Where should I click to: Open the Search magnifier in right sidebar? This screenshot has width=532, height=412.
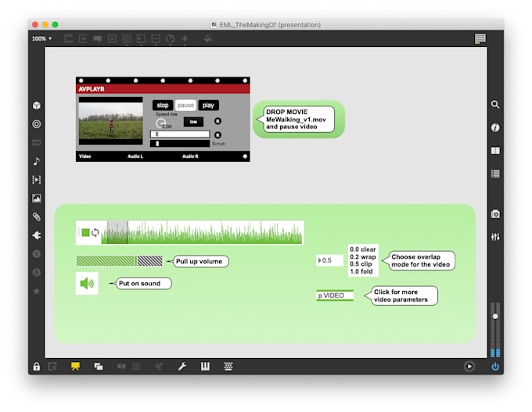coord(495,105)
